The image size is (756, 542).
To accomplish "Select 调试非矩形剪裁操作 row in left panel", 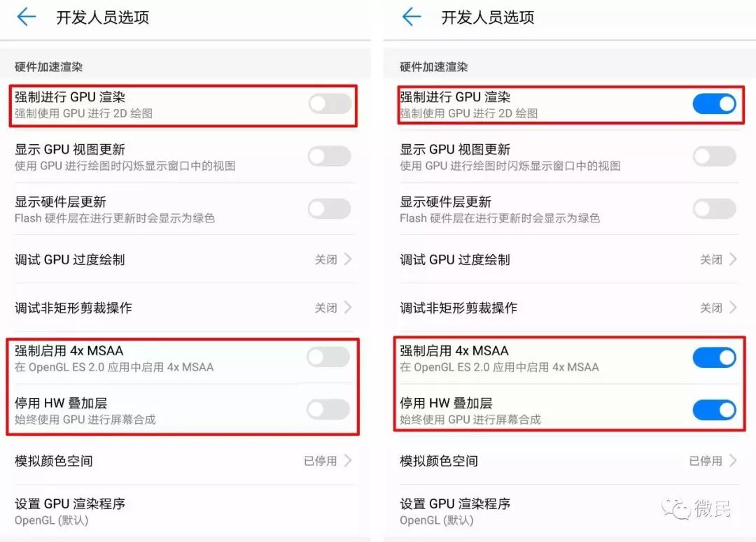I will [x=184, y=308].
